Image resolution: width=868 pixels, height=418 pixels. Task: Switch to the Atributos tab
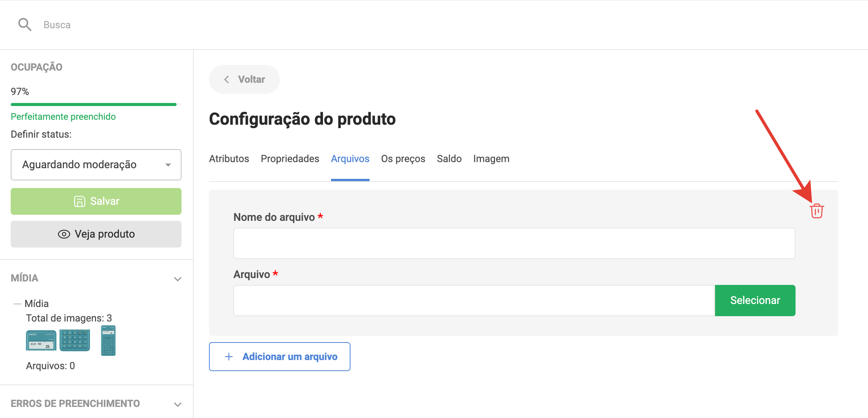(x=229, y=159)
